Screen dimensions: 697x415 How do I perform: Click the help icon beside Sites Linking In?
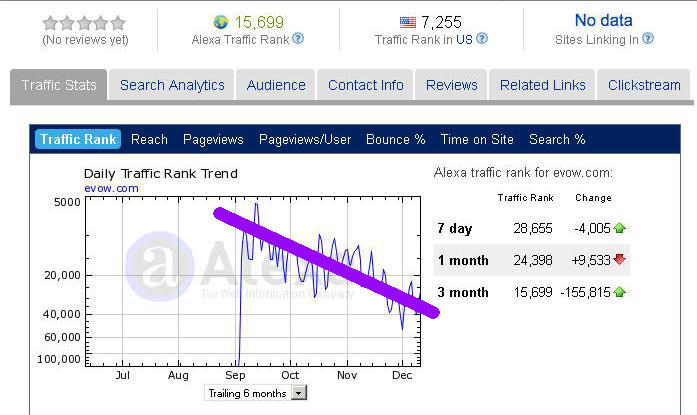[x=648, y=39]
